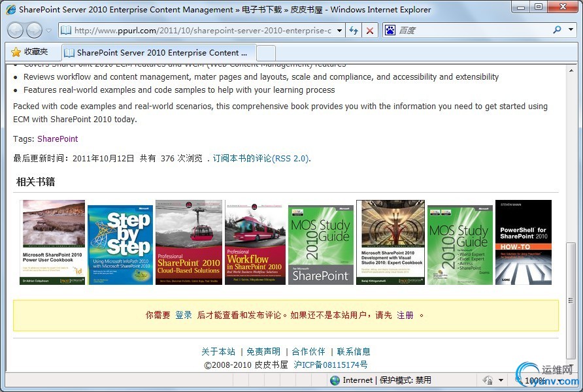Open Professional SharePoint 2010 Cloud-Based Solutions cover
Image resolution: width=583 pixels, height=392 pixels.
[189, 242]
